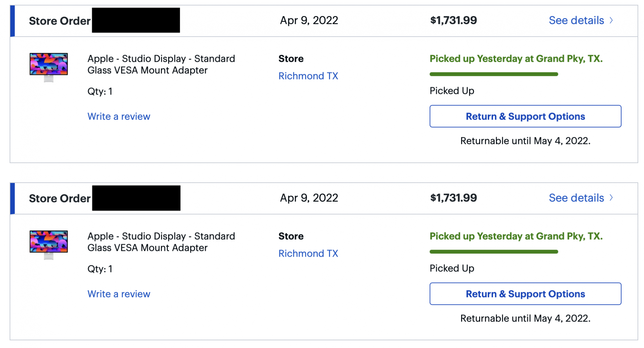Click the chevron arrow beside the bottom See details

tap(611, 198)
